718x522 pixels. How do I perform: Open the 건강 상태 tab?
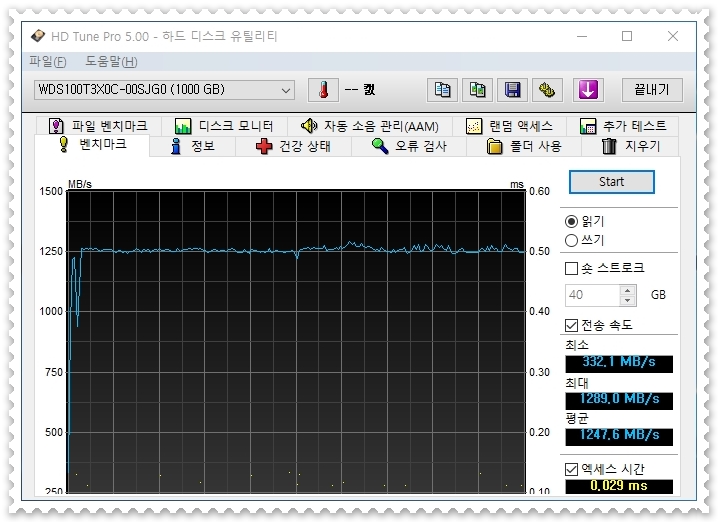coord(294,147)
